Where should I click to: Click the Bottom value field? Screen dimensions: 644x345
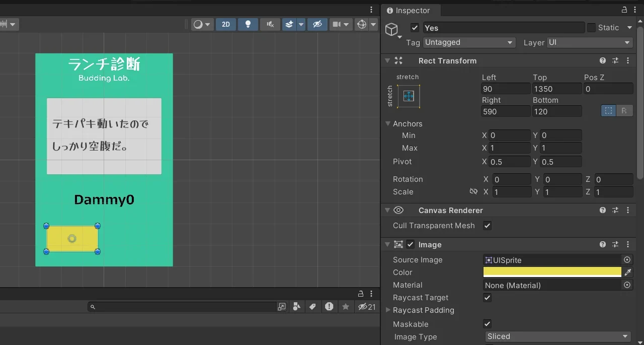click(x=557, y=111)
